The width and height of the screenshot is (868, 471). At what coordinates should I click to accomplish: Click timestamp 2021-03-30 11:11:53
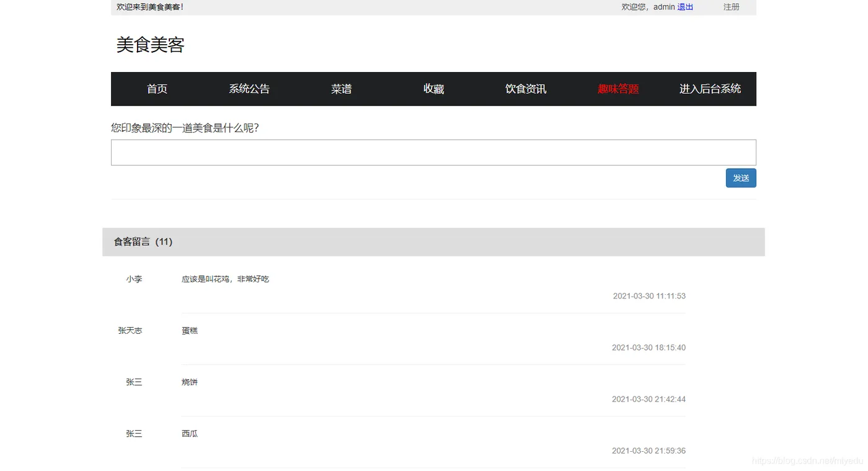click(x=649, y=296)
